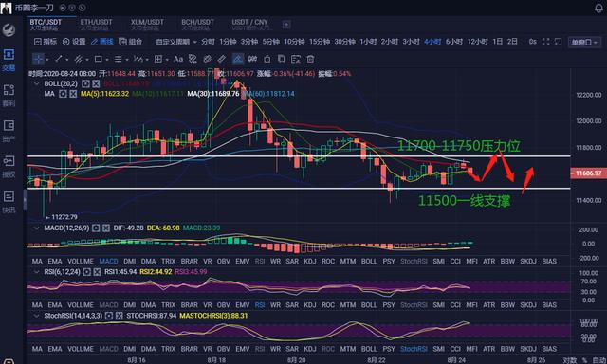Select the Aa text annotation tool

click(178, 59)
